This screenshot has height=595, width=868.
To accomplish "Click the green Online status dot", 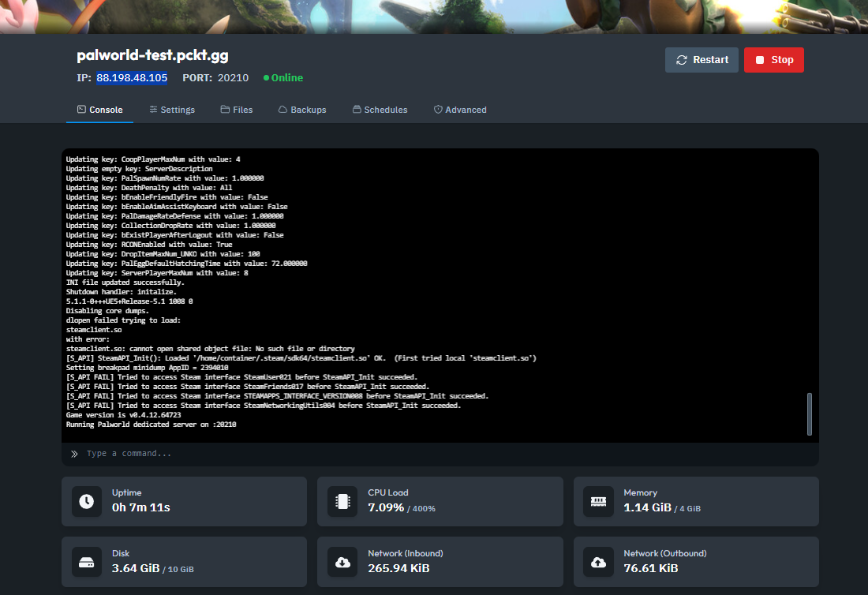I will pos(266,78).
